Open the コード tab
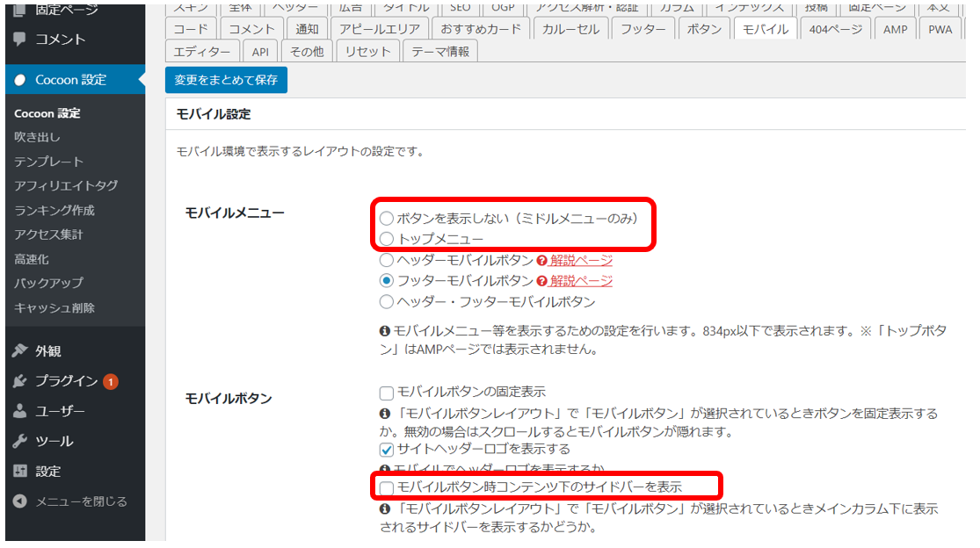 [x=191, y=29]
